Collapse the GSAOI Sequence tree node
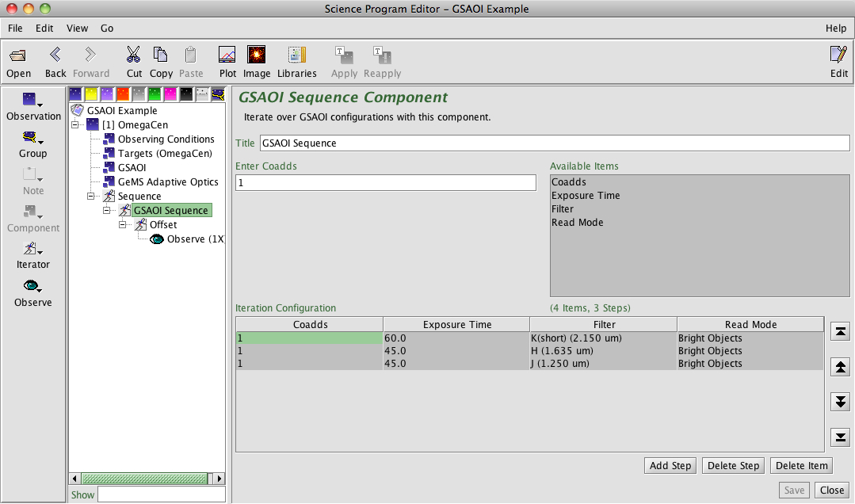Image resolution: width=855 pixels, height=504 pixels. point(107,210)
